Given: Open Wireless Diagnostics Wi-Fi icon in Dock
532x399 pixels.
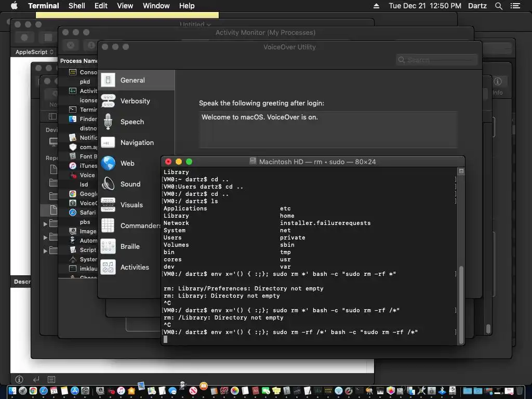Looking at the screenshot, I should (x=339, y=391).
